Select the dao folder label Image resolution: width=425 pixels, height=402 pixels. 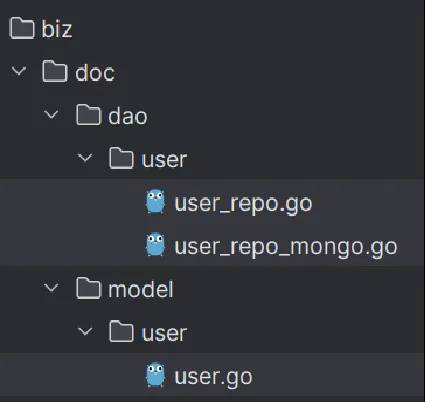click(x=128, y=116)
